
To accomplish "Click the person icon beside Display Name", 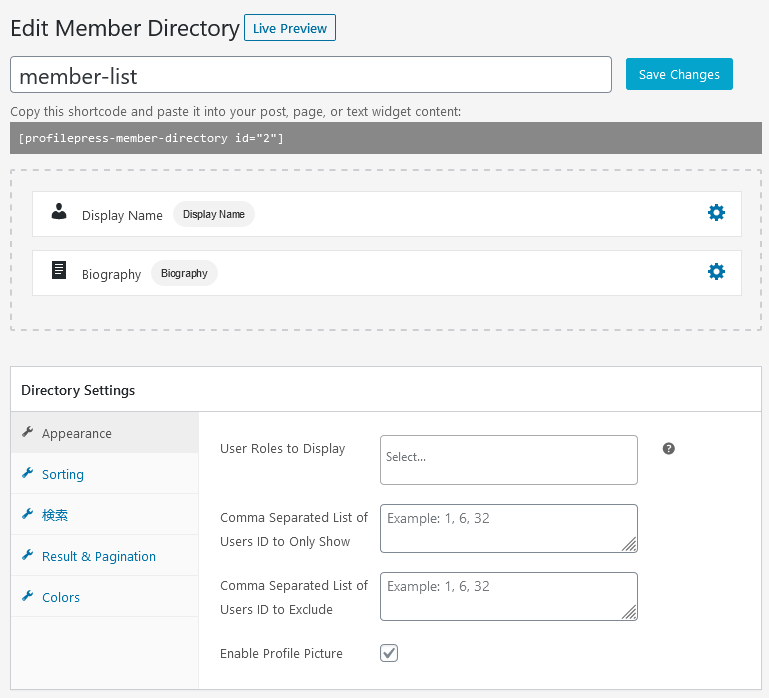I will (59, 211).
